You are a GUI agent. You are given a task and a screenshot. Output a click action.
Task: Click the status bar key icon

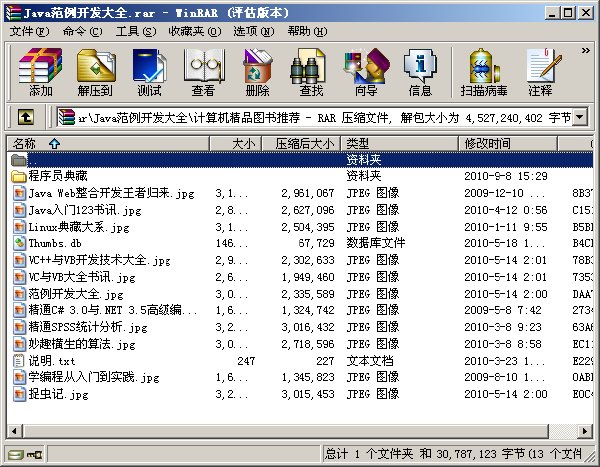point(34,455)
